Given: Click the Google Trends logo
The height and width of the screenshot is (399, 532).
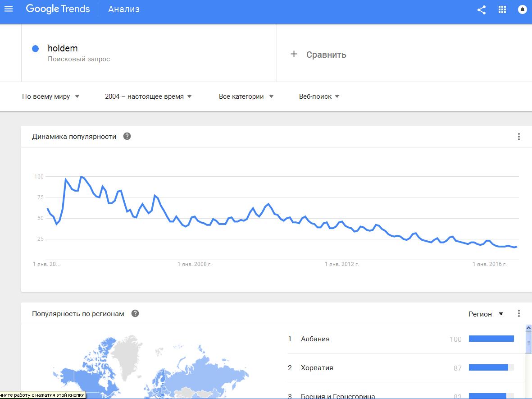Looking at the screenshot, I should [x=58, y=9].
